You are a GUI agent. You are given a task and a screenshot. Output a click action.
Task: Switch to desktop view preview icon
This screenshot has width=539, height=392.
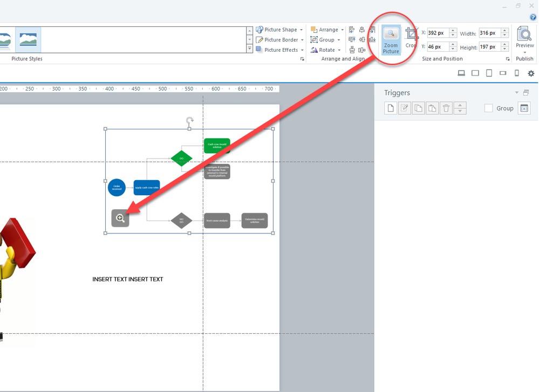461,73
